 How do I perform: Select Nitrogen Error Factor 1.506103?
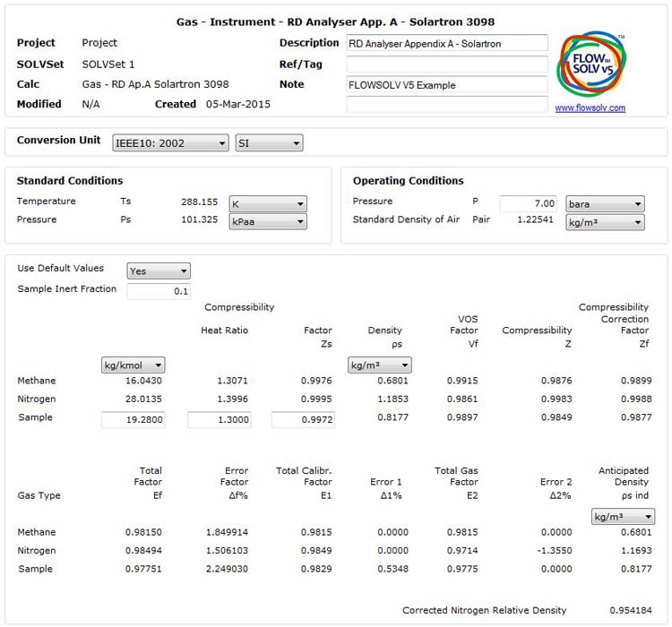point(227,551)
